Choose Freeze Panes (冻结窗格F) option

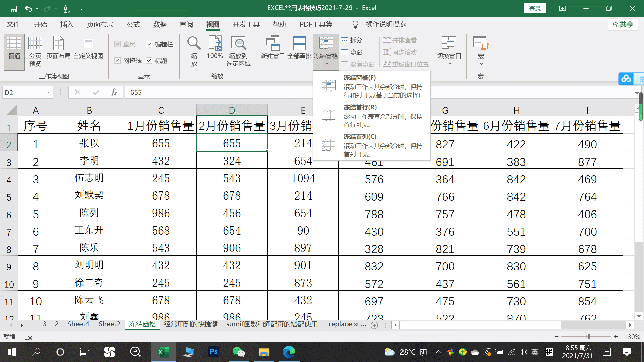[x=372, y=86]
